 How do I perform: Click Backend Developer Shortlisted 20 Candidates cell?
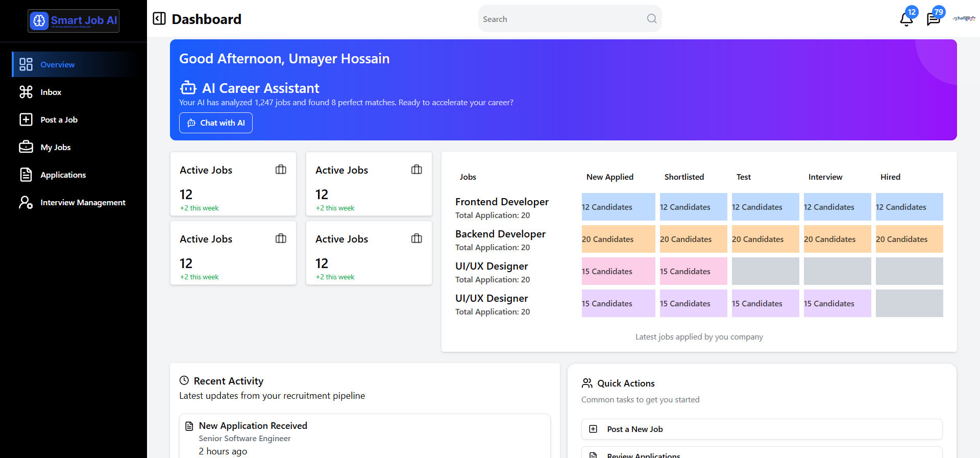click(694, 239)
